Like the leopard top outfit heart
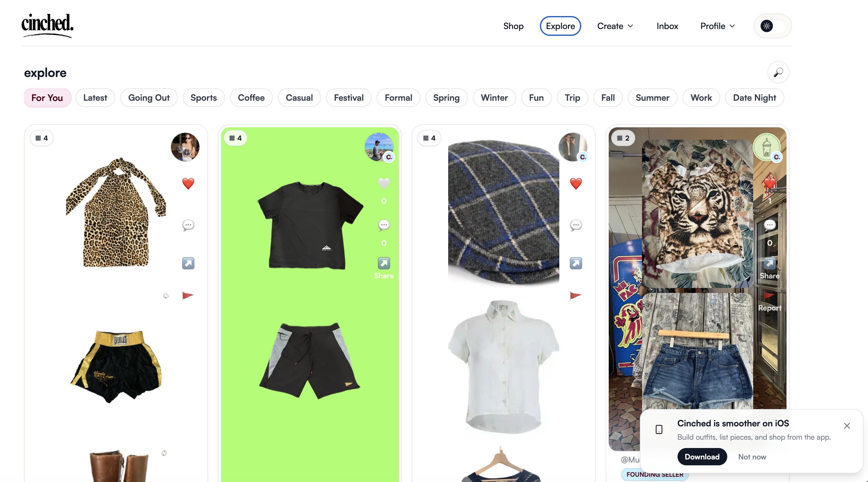 (188, 184)
